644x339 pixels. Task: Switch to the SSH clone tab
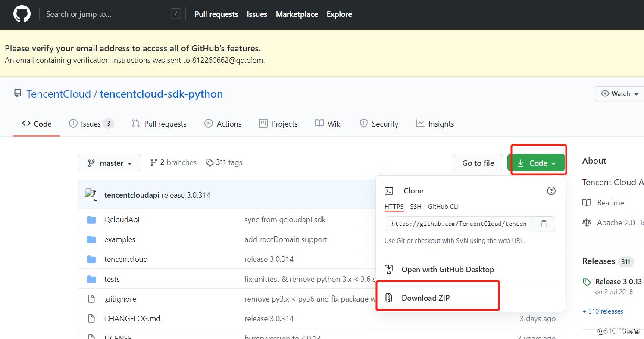click(416, 207)
